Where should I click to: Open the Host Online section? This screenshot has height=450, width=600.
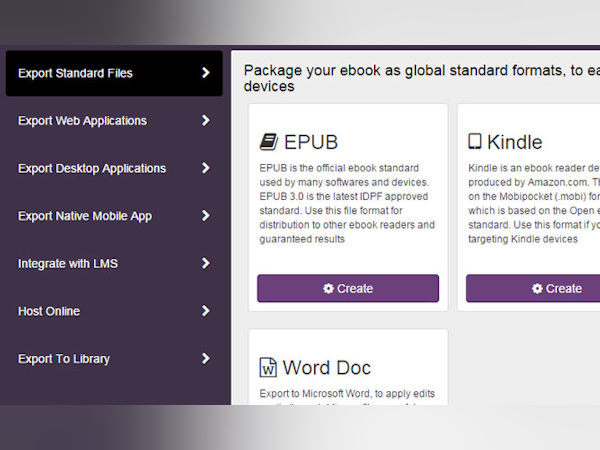pyautogui.click(x=114, y=311)
